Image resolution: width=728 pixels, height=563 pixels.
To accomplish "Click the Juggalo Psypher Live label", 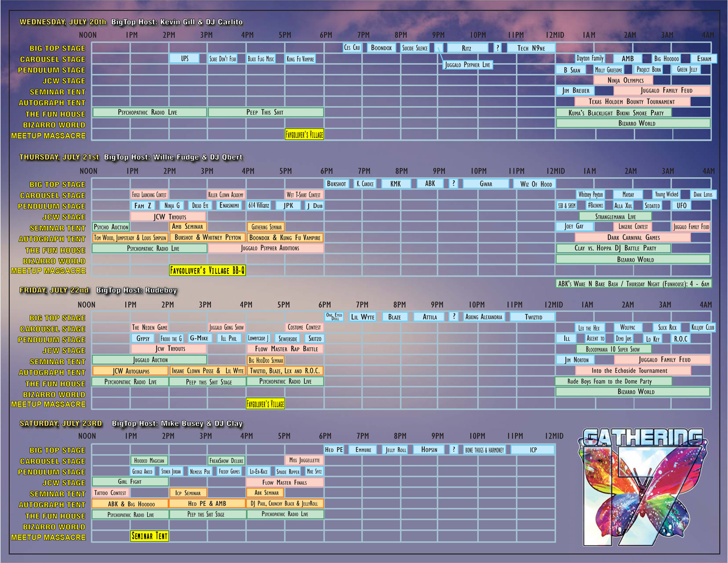I will tap(467, 64).
